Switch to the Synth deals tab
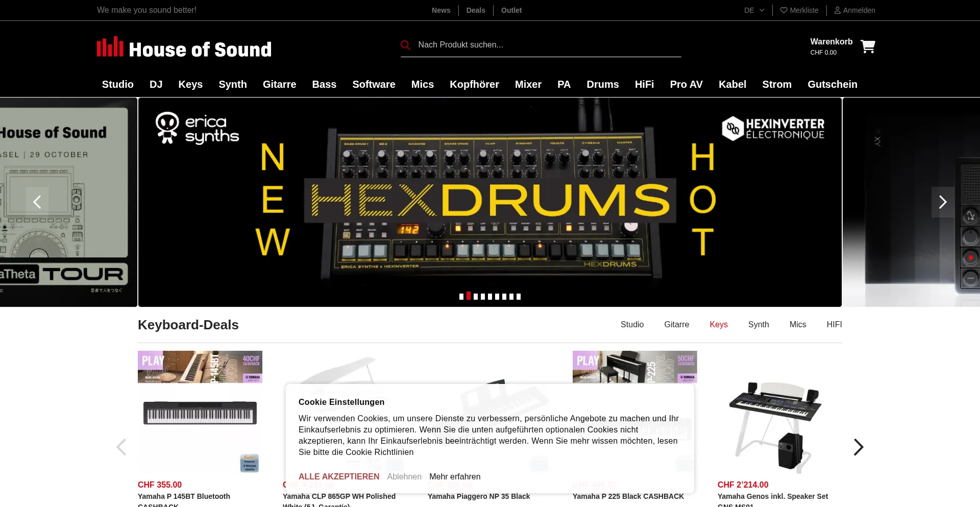980x507 pixels. tap(758, 324)
